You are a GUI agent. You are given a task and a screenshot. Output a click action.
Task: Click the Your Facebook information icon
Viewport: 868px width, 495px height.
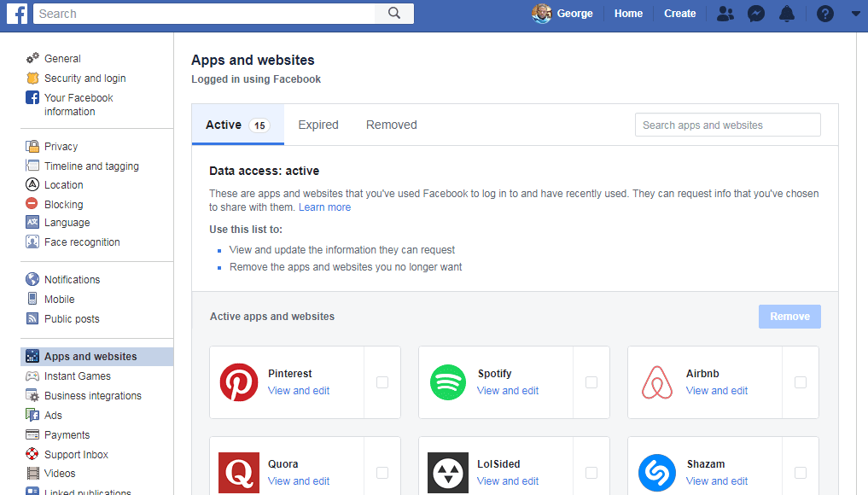point(32,97)
